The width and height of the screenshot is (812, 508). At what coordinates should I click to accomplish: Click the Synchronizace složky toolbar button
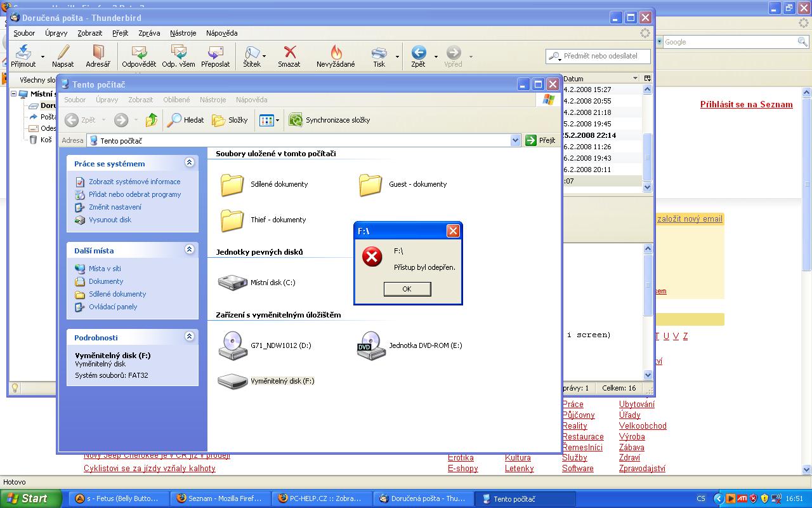pyautogui.click(x=329, y=120)
